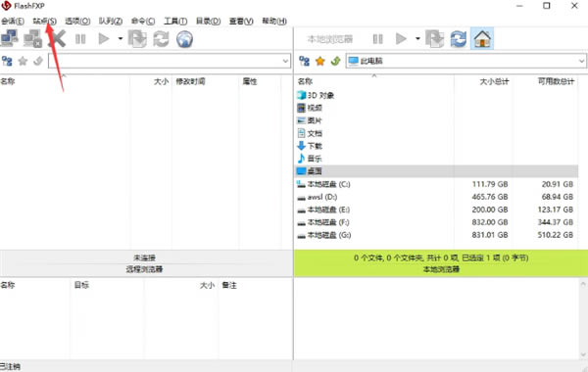
Task: Click the grey star bookmark icon in remote pane
Action: 23,61
